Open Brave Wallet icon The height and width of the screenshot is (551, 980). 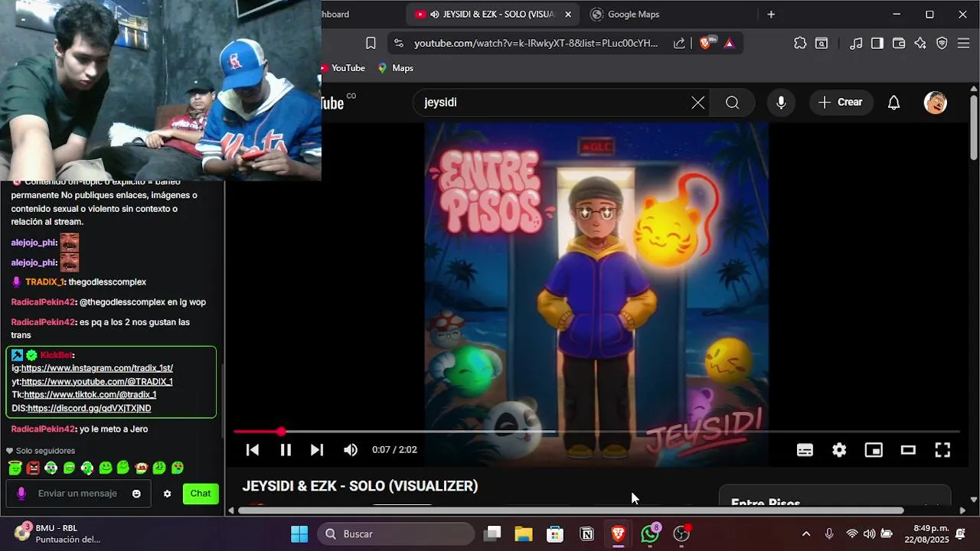point(899,44)
